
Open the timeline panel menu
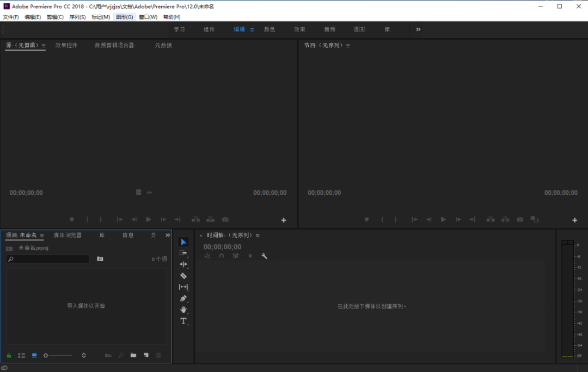tap(258, 235)
